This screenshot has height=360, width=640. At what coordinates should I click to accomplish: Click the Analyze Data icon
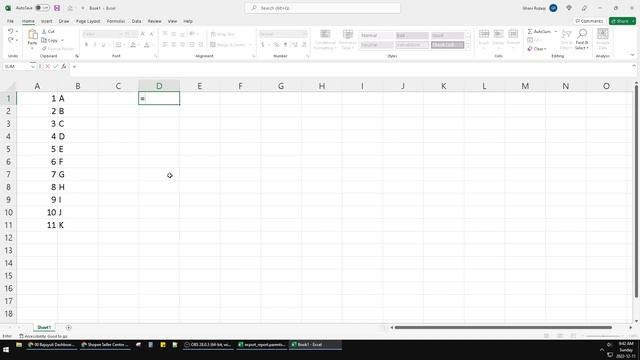click(x=602, y=39)
